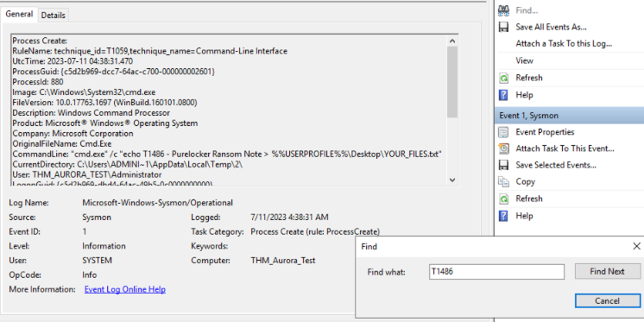Click the Level value Information
The height and width of the screenshot is (322, 644).
[x=104, y=246]
